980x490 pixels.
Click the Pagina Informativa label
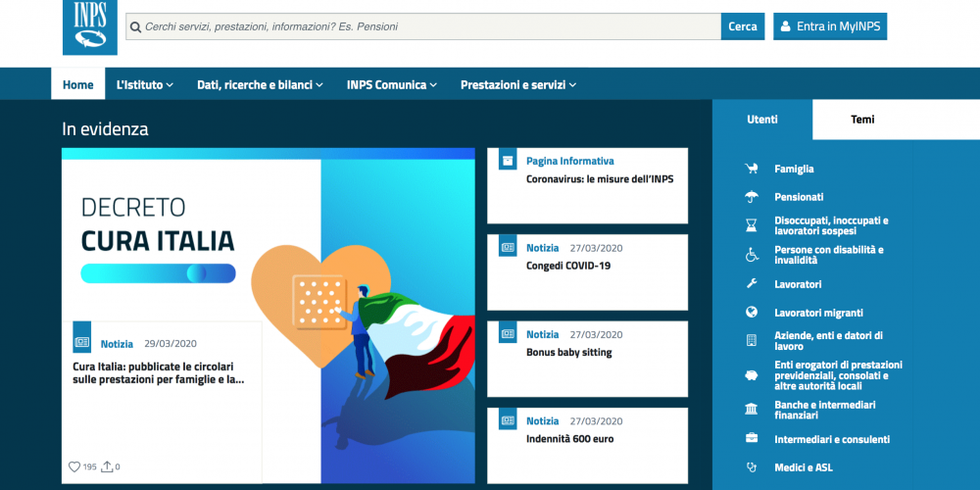570,161
